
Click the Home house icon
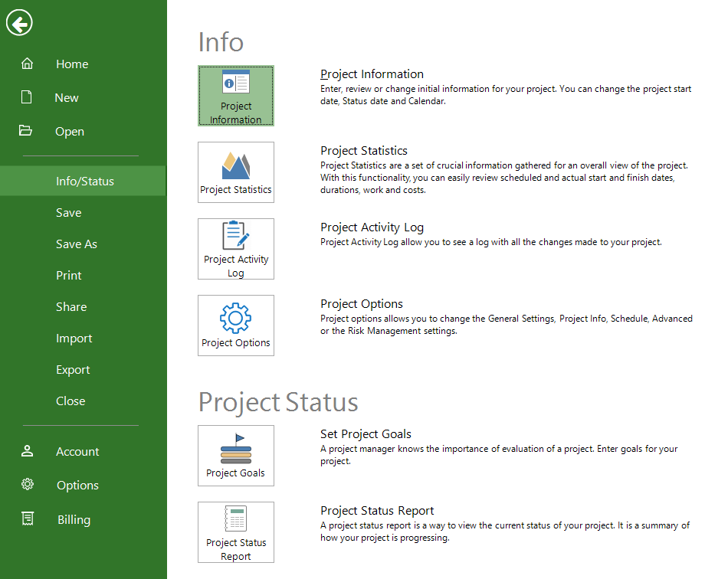pos(27,64)
